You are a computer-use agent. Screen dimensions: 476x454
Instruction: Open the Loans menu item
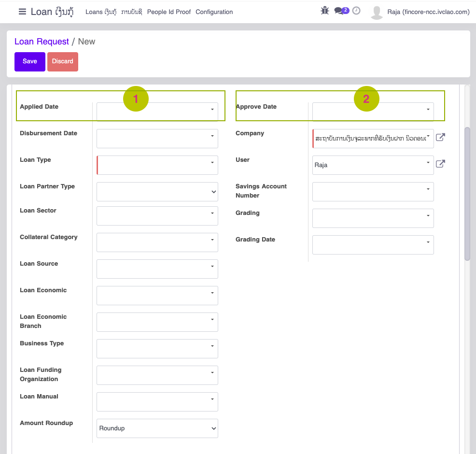tap(101, 12)
